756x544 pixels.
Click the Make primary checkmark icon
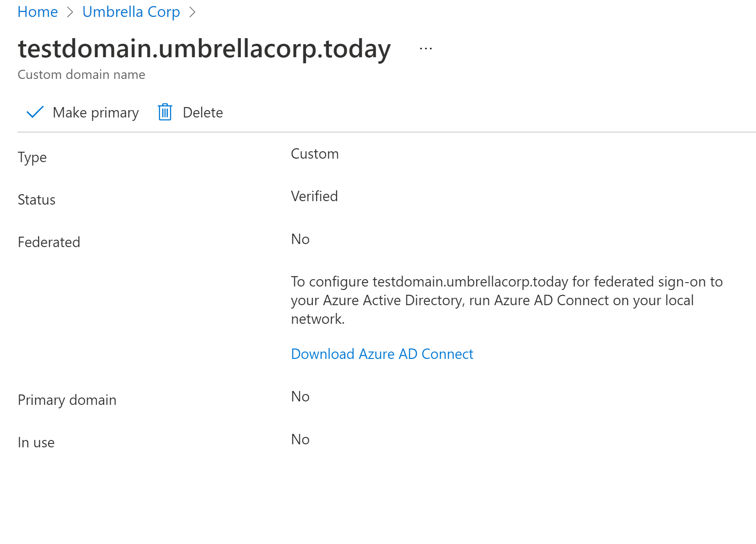35,112
